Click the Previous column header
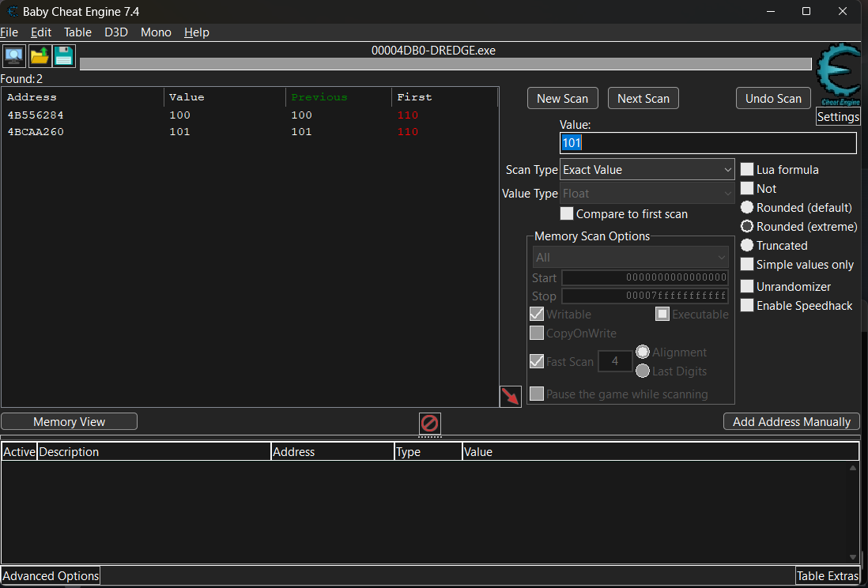 pos(338,97)
